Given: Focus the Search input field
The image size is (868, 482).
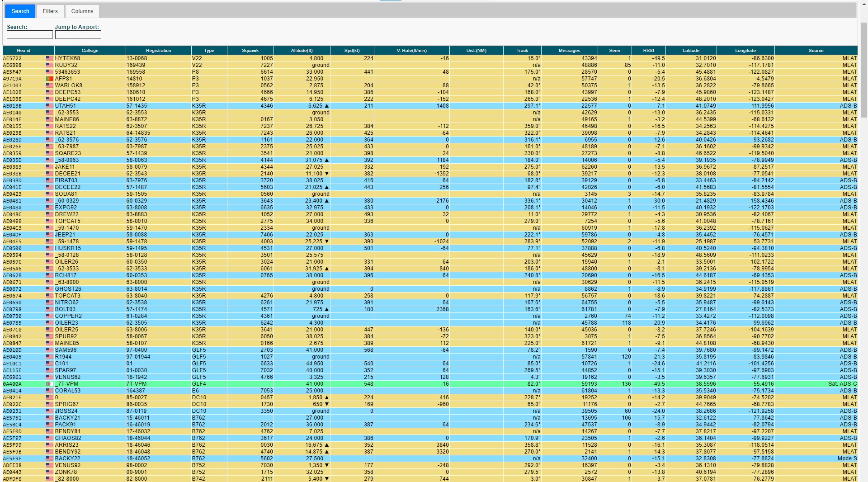Looking at the screenshot, I should [x=30, y=35].
